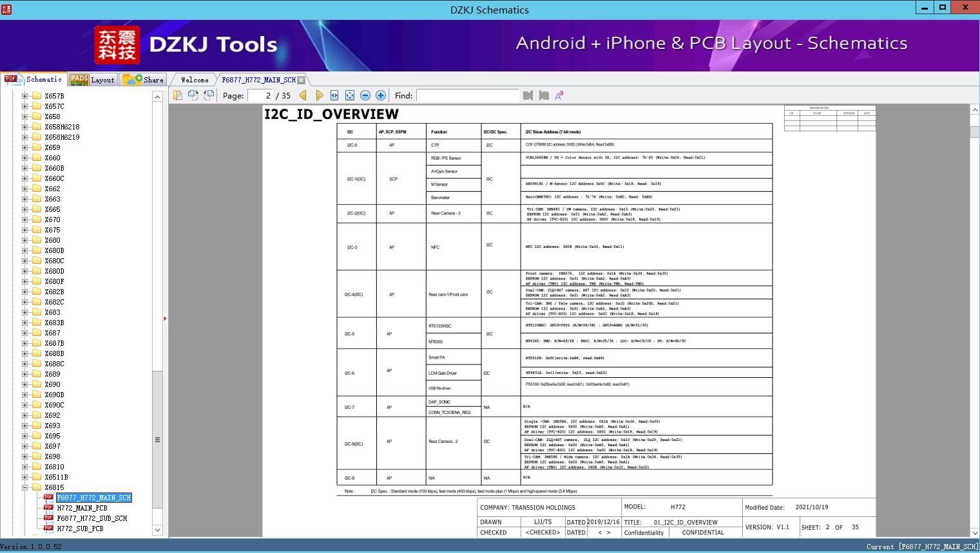Maximize the DZKJ Schematics window
The width and height of the screenshot is (980, 553).
[x=942, y=8]
